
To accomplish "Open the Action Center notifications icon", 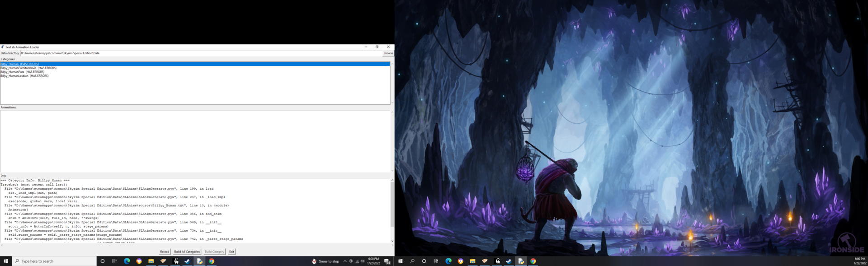I will point(387,261).
